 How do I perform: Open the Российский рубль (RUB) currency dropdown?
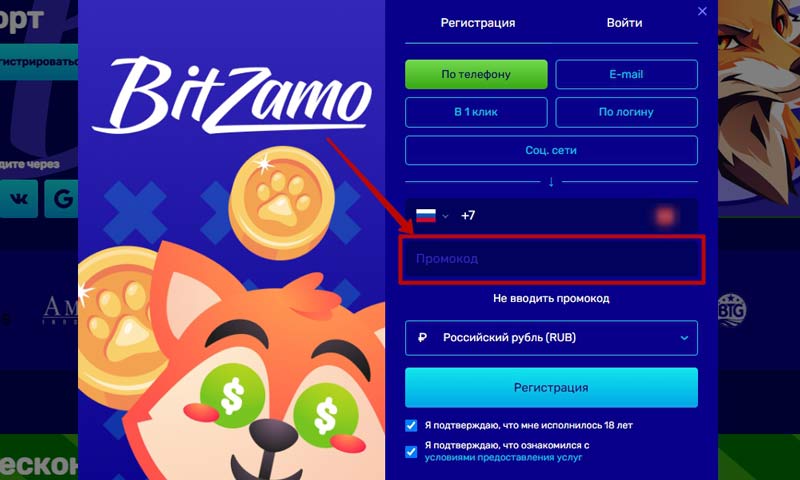pyautogui.click(x=551, y=338)
